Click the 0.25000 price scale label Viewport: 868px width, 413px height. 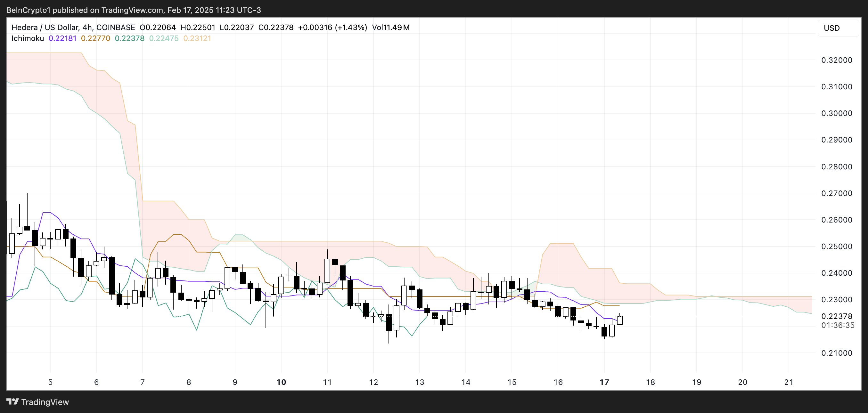pyautogui.click(x=836, y=246)
